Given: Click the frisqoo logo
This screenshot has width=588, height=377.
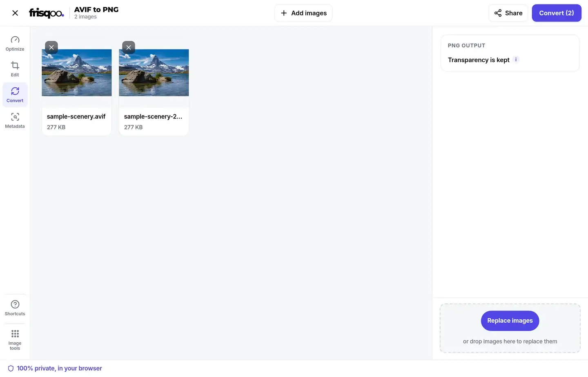Looking at the screenshot, I should [x=46, y=13].
